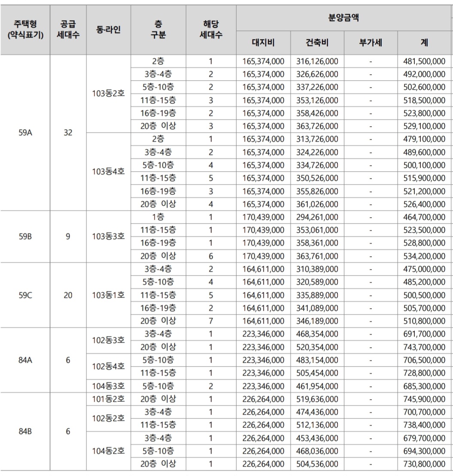
Task: Click the 부가세 subheader
Action: (371, 43)
